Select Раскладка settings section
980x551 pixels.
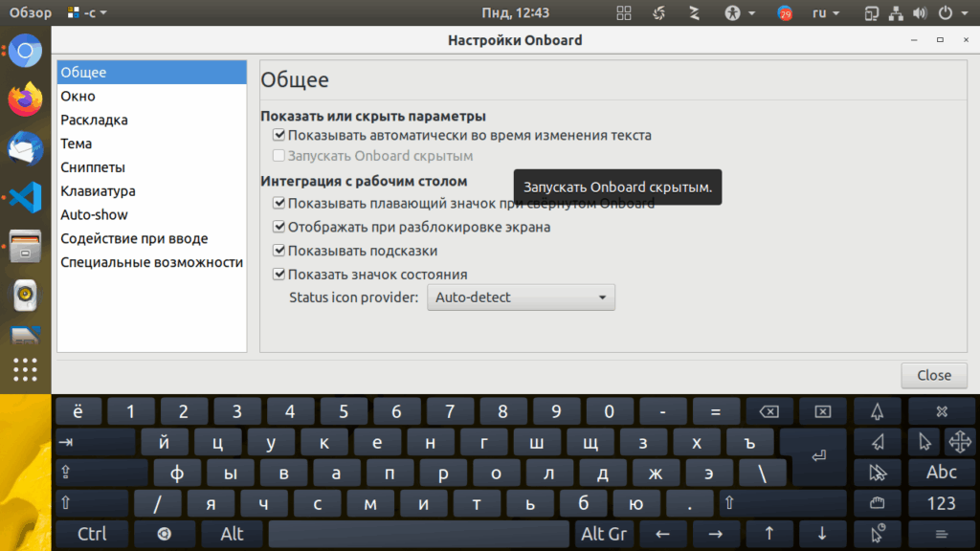point(152,120)
